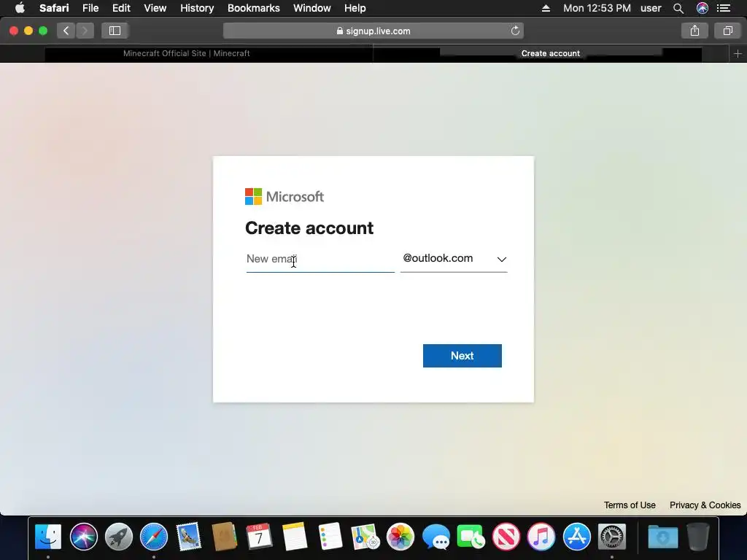Click the signup.live.com address bar

373,31
